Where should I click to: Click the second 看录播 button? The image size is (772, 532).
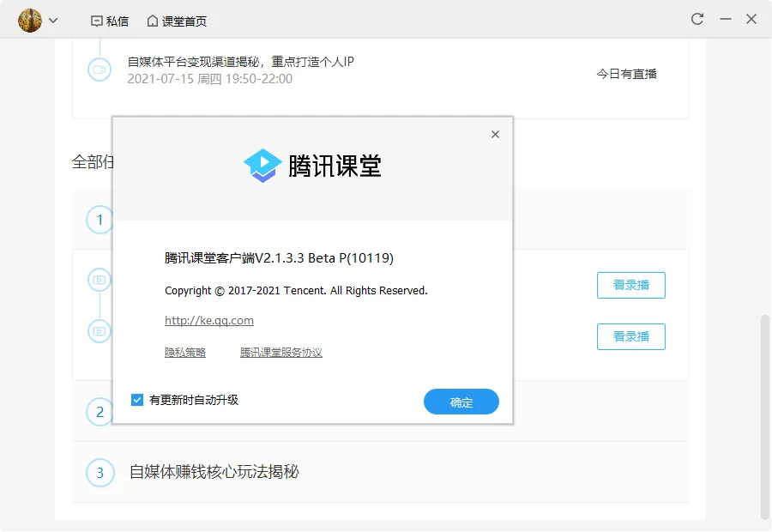click(631, 337)
